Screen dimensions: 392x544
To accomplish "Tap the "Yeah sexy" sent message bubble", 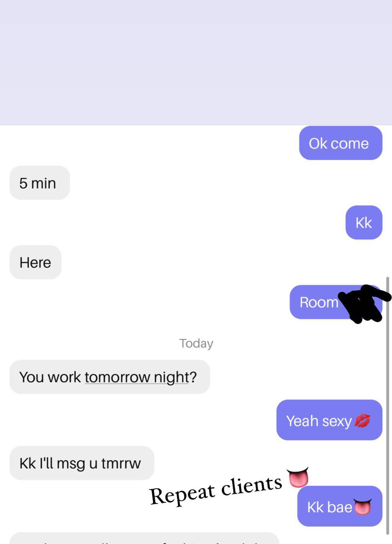I will 329,420.
